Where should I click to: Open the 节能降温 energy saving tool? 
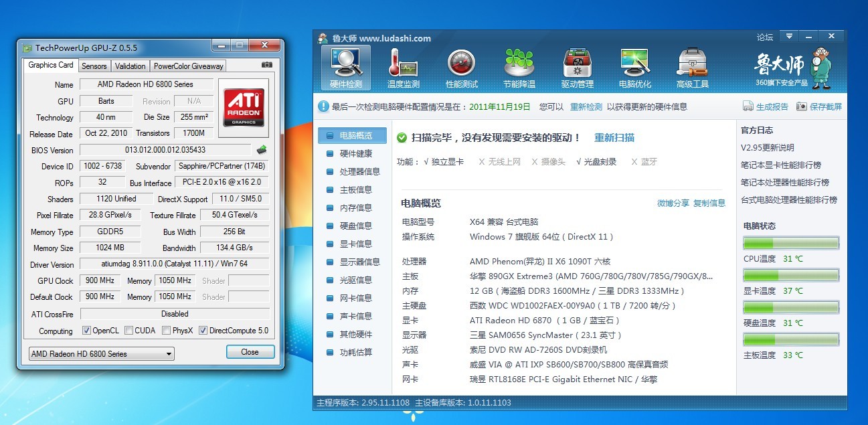tap(519, 68)
